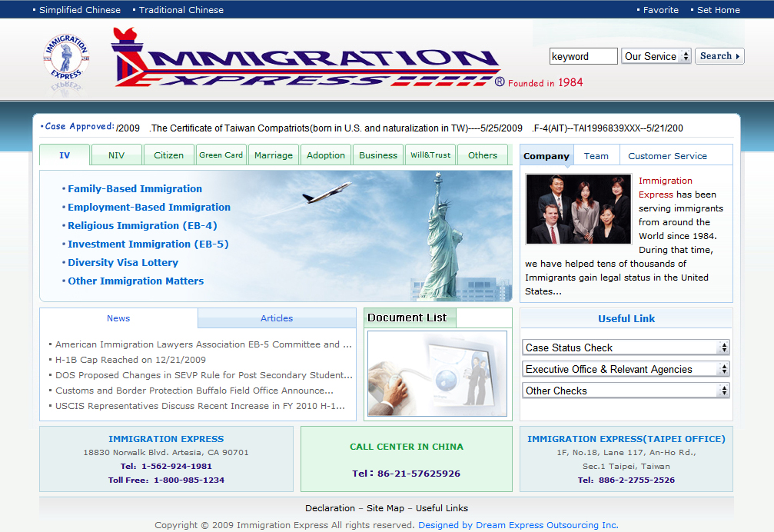The width and height of the screenshot is (774, 532).
Task: Open DOS Proposed Changes in SEVP news
Action: 204,375
